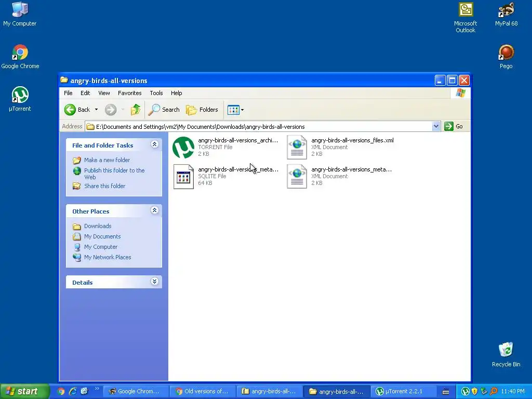Image resolution: width=532 pixels, height=399 pixels.
Task: Go to My Network Places link
Action: [x=108, y=257]
